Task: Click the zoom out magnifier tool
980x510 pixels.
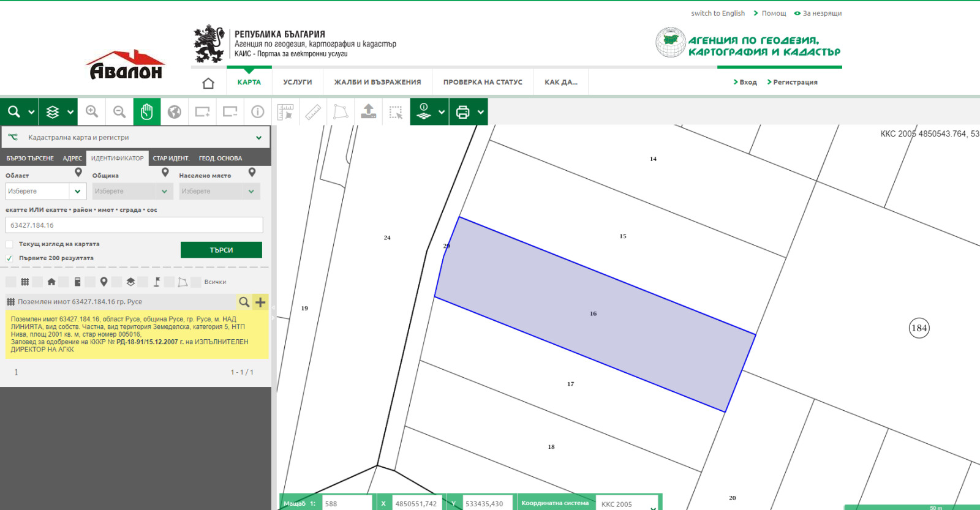Action: tap(119, 111)
